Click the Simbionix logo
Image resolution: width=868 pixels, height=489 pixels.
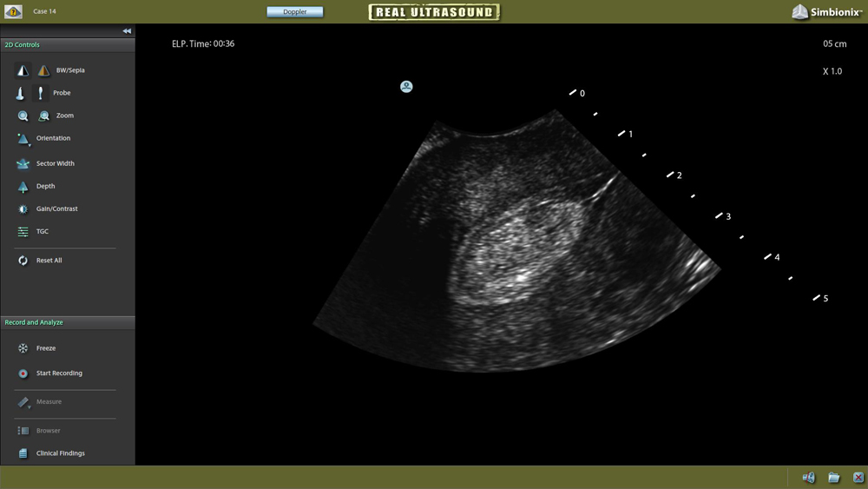tap(827, 11)
